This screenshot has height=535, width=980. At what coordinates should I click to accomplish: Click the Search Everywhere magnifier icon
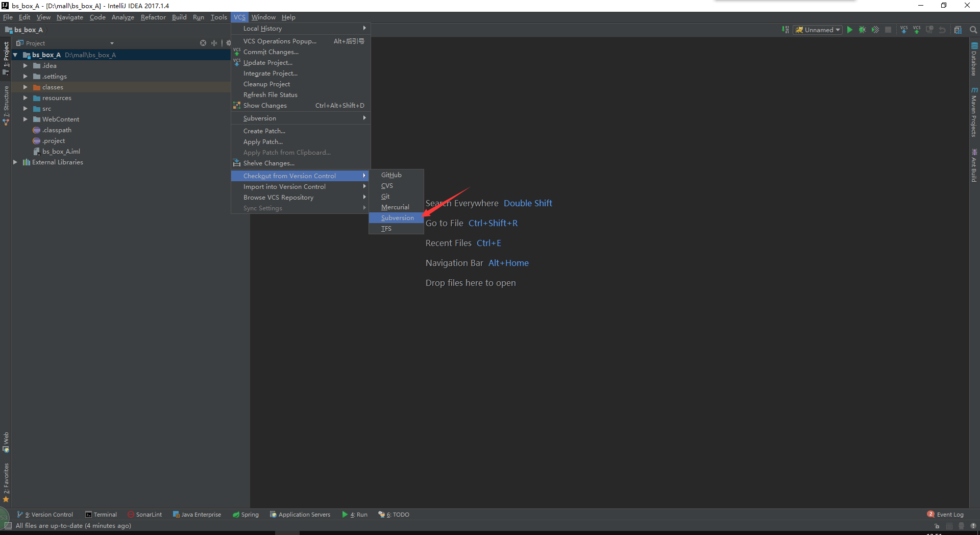click(x=973, y=30)
